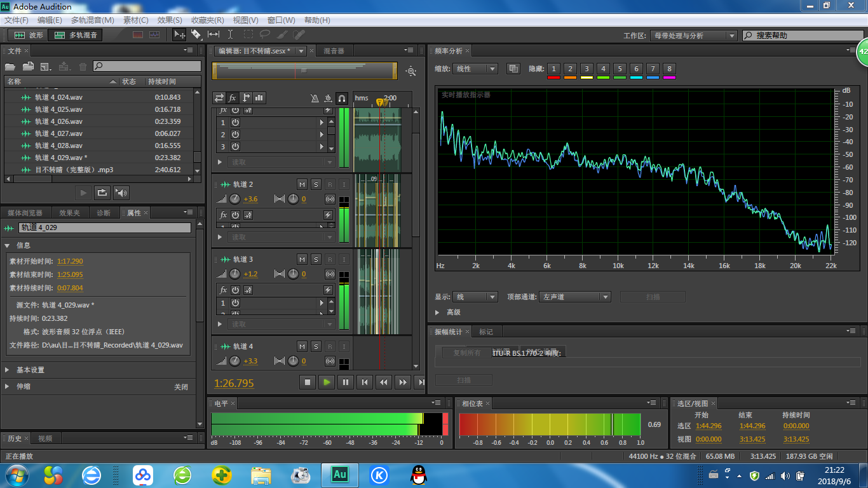Pause playback in the transport
The height and width of the screenshot is (488, 868).
(x=346, y=382)
